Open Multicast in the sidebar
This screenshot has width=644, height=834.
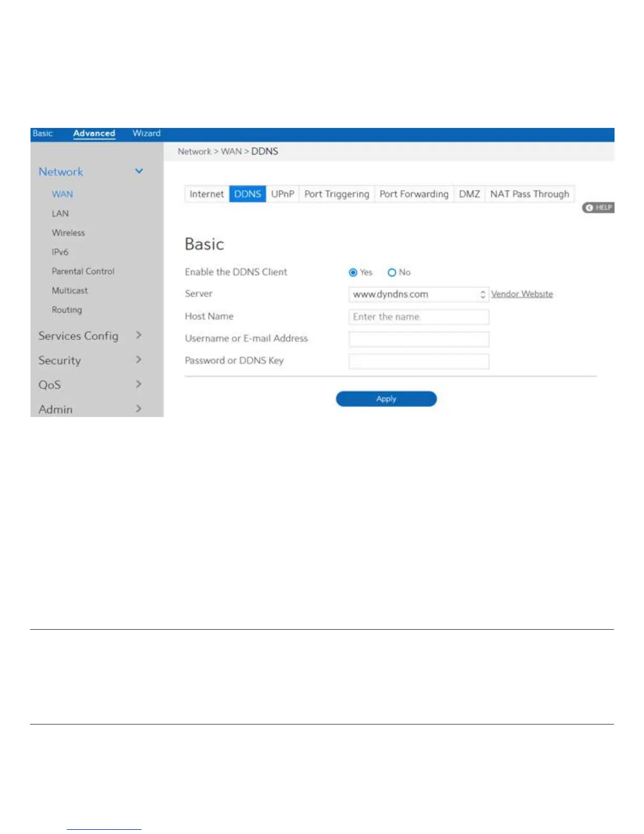69,291
